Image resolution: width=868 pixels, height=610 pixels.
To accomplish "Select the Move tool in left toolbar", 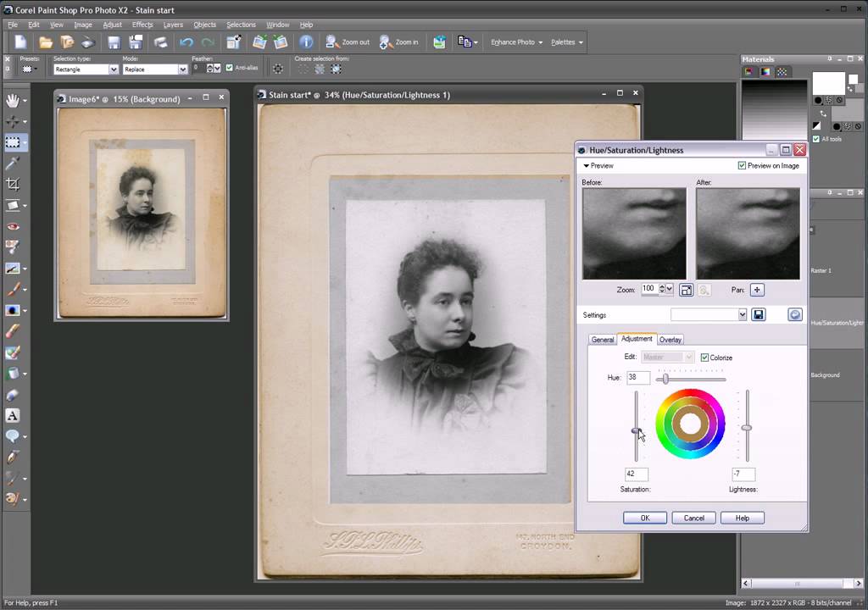I will pyautogui.click(x=13, y=120).
